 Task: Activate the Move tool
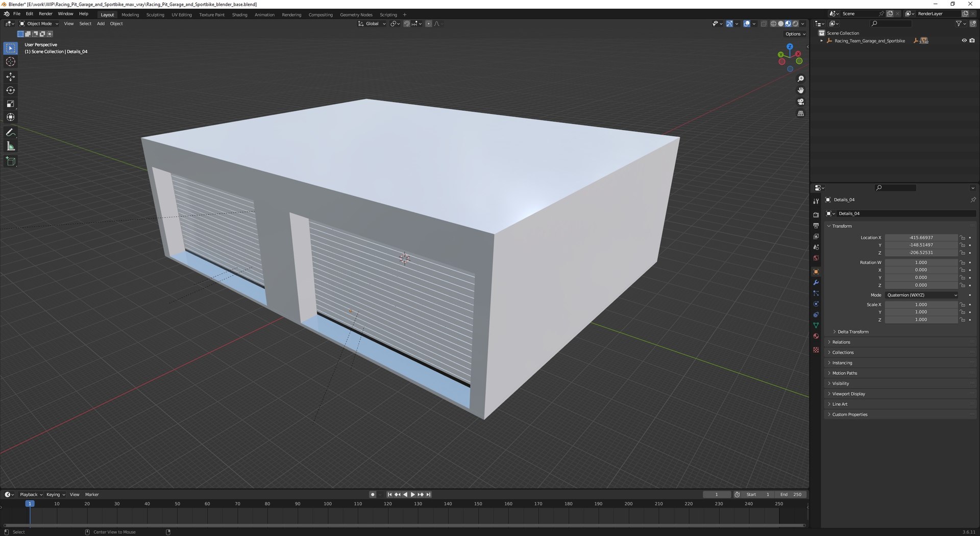[x=10, y=77]
